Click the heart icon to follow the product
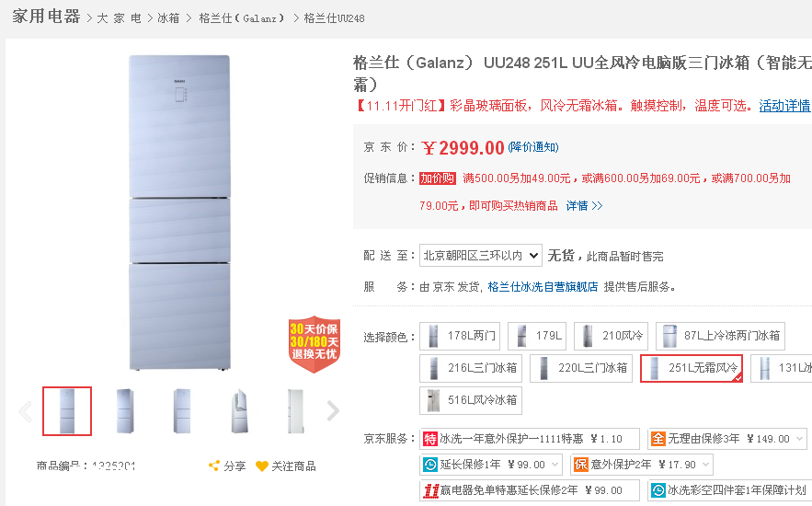812x506 pixels. [x=262, y=466]
